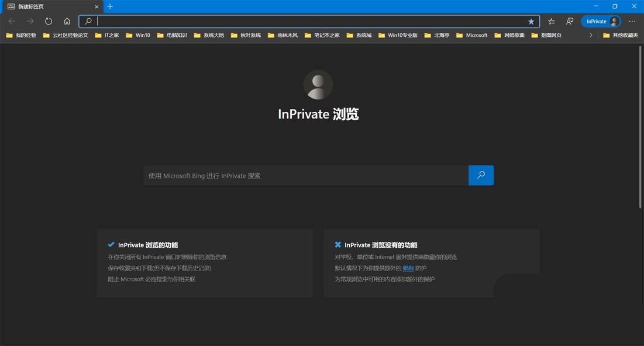Screen dimensions: 644x346
Task: Open the browser Home page
Action: click(67, 21)
